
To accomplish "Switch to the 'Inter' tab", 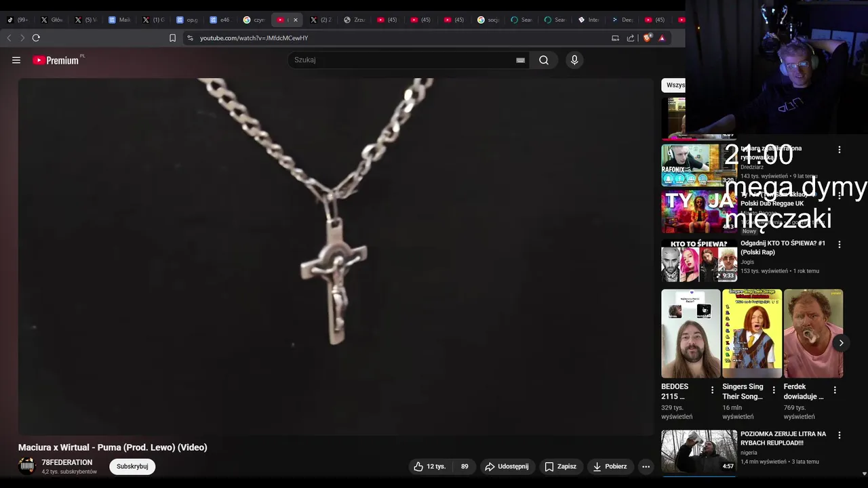I will point(589,20).
